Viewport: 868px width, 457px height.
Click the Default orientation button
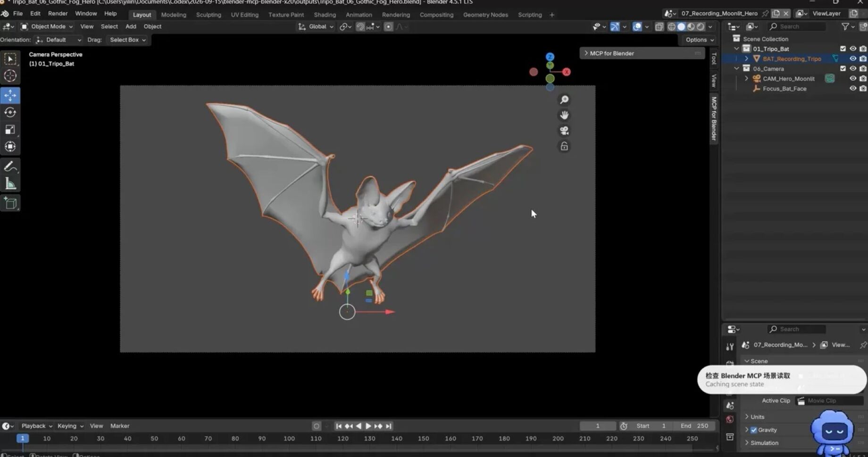tap(58, 40)
